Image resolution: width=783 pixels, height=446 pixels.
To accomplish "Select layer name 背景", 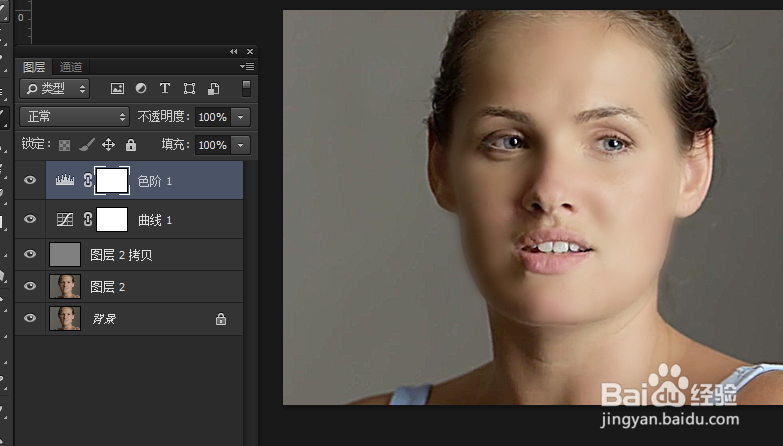I will tap(104, 319).
